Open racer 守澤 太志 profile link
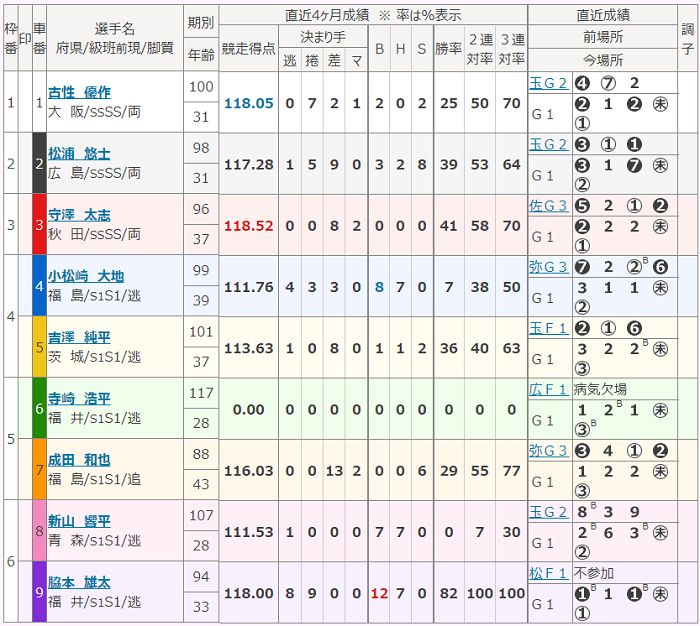700x626 pixels. [x=79, y=215]
